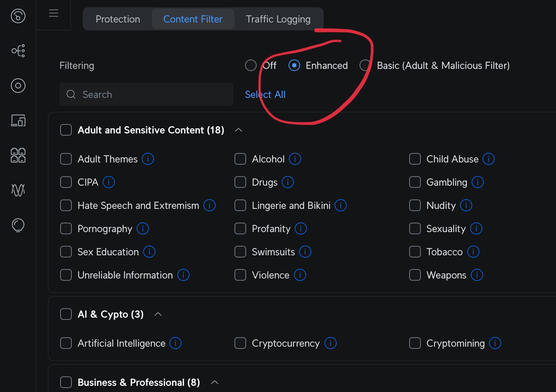This screenshot has height=392, width=556.
Task: Open the Traffic Logging tab
Action: (278, 19)
